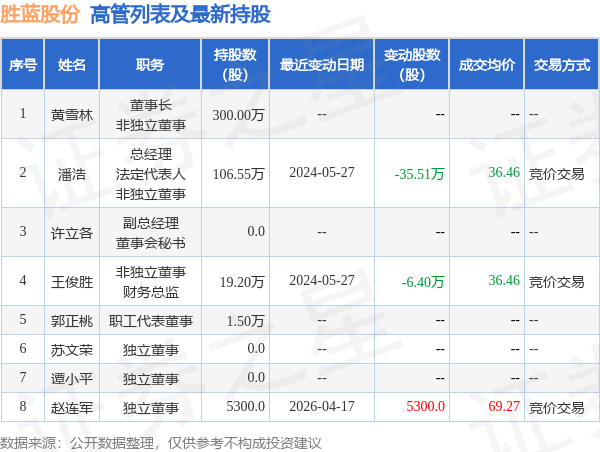600x452 pixels.
Task: Select the 持股数(股) column header
Action: click(235, 65)
